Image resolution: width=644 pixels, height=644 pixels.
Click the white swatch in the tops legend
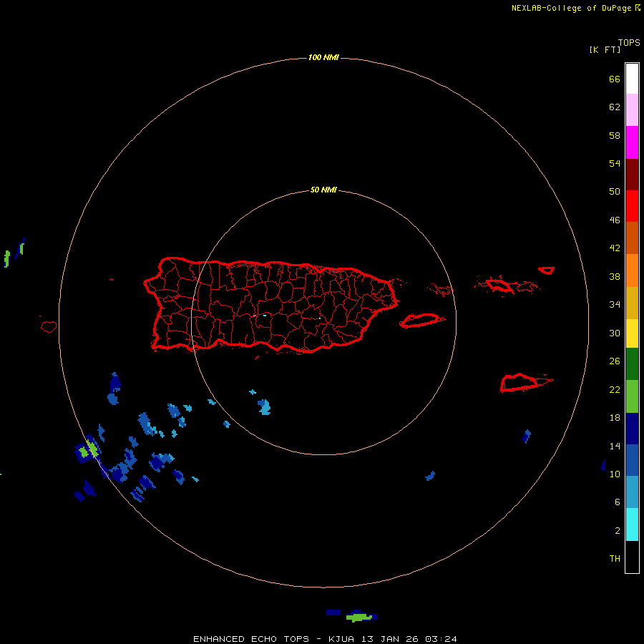[632, 79]
